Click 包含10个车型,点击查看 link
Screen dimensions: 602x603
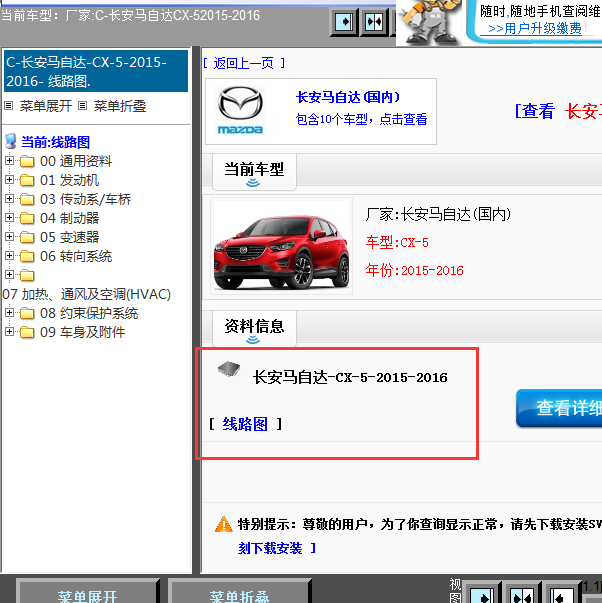point(361,119)
